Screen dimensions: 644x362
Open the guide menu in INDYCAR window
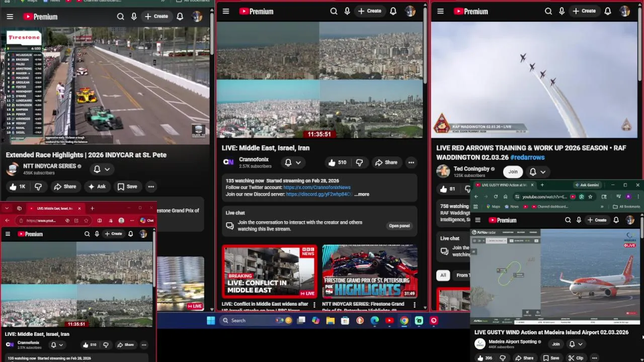pyautogui.click(x=10, y=17)
